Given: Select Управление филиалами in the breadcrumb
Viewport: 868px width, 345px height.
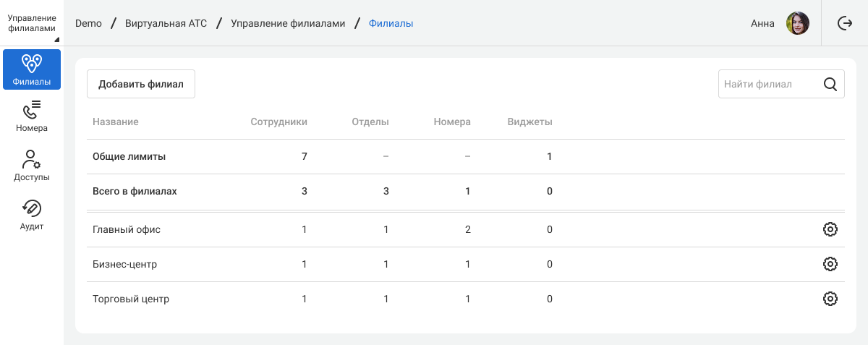Looking at the screenshot, I should point(288,23).
